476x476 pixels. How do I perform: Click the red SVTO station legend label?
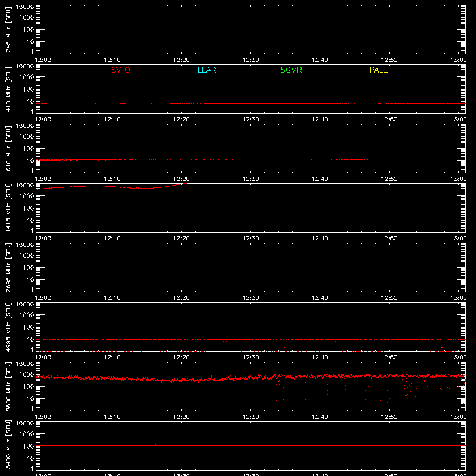121,70
